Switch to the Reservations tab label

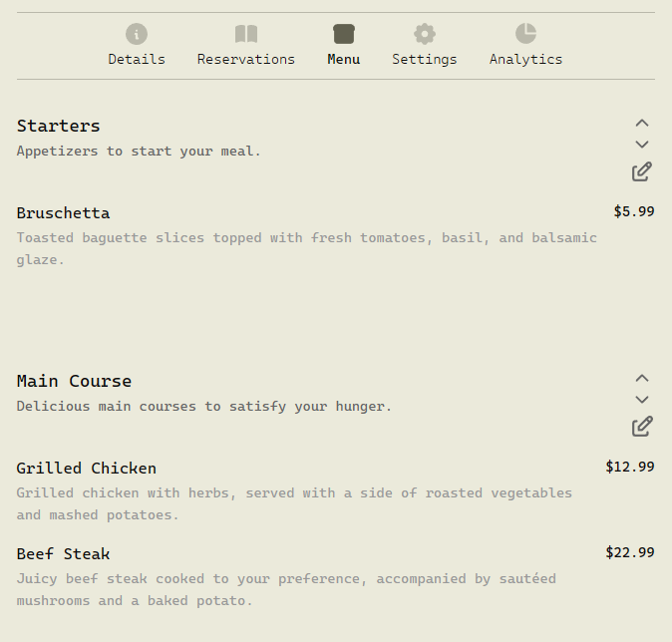[246, 60]
